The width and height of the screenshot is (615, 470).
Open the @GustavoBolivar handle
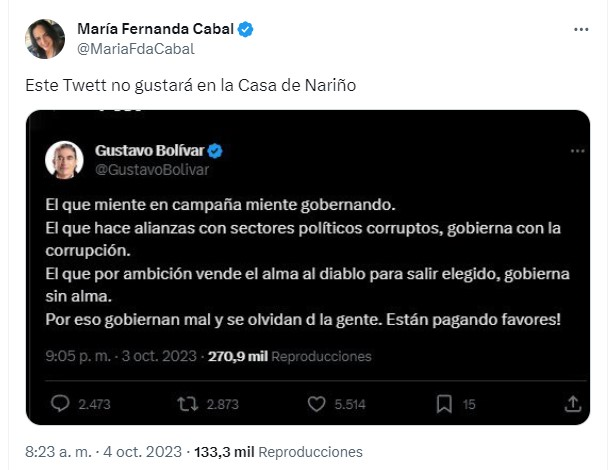coord(152,170)
